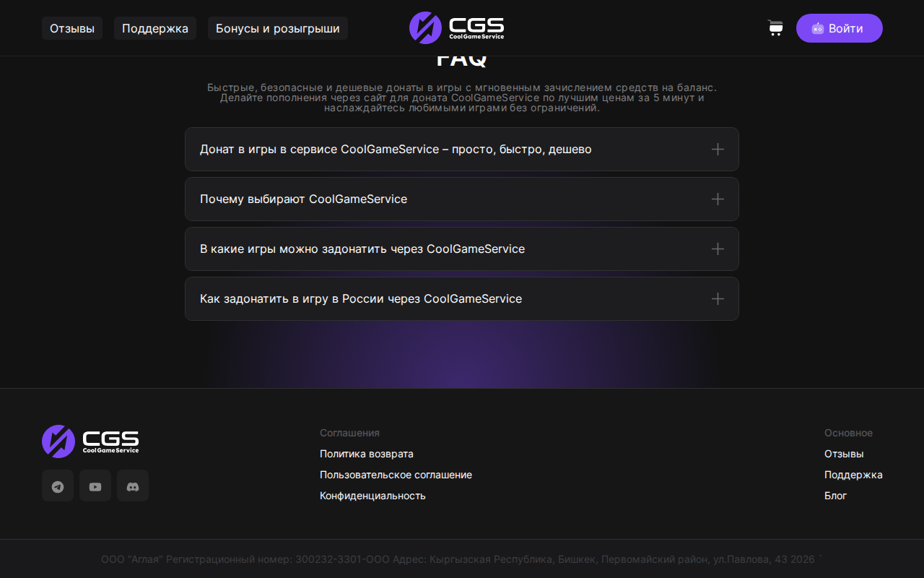Open Бонусы и розыгрыши in the header

[278, 28]
